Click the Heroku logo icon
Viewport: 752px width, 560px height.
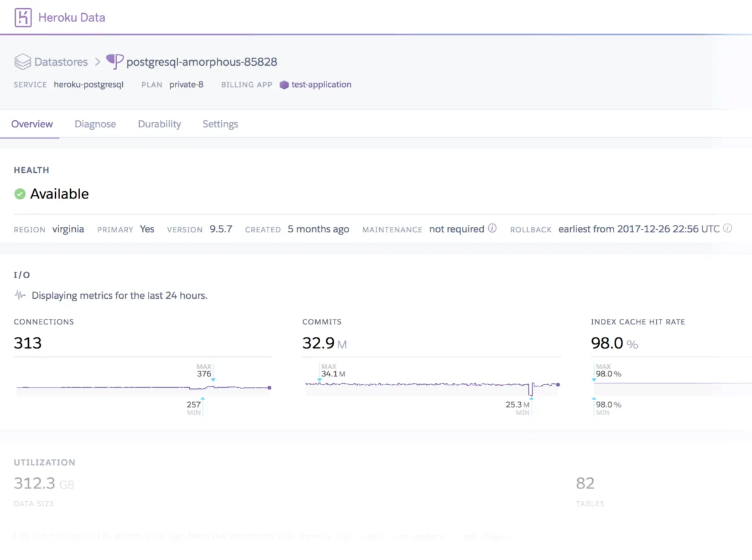(23, 18)
